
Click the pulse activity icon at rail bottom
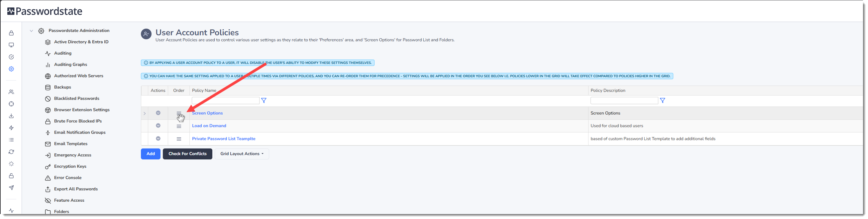[11, 211]
